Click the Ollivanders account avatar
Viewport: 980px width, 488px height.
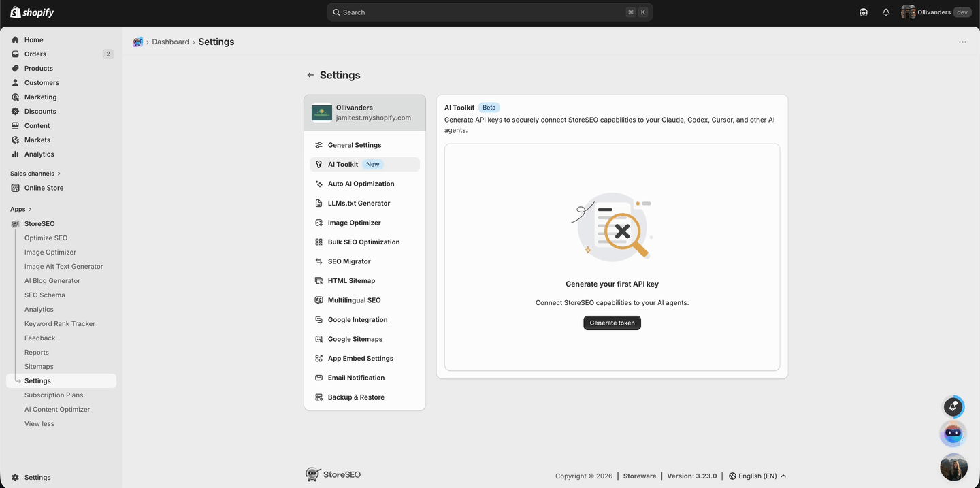[908, 12]
